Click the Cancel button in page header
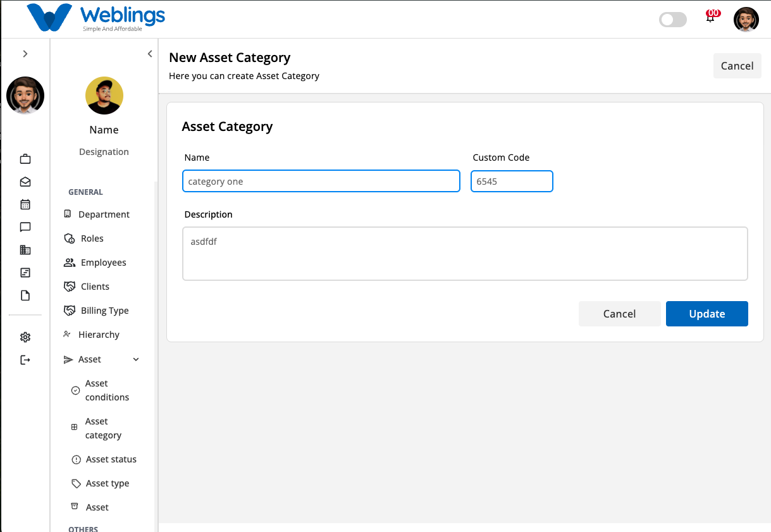This screenshot has height=532, width=771. [737, 66]
